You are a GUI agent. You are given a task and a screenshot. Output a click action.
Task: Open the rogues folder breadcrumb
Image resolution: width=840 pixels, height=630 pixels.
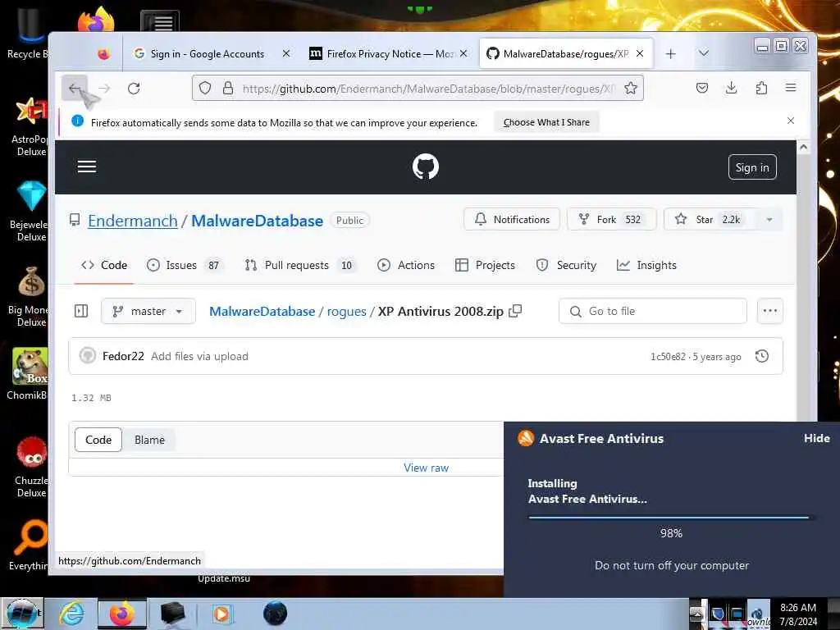coord(347,311)
